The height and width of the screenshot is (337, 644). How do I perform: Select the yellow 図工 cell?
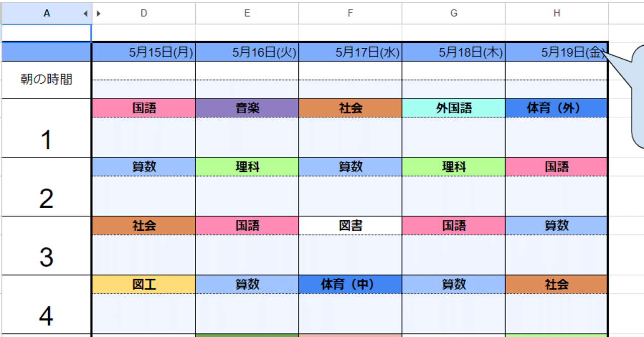(x=144, y=284)
